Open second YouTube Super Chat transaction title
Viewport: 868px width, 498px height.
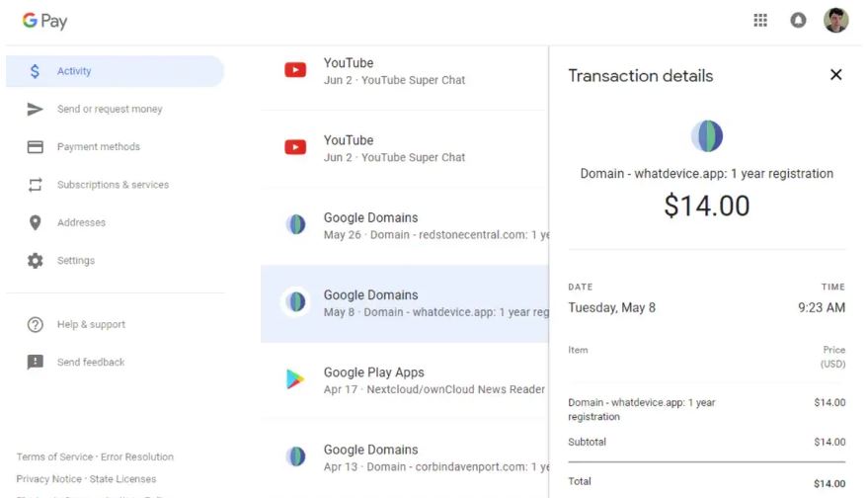point(349,140)
